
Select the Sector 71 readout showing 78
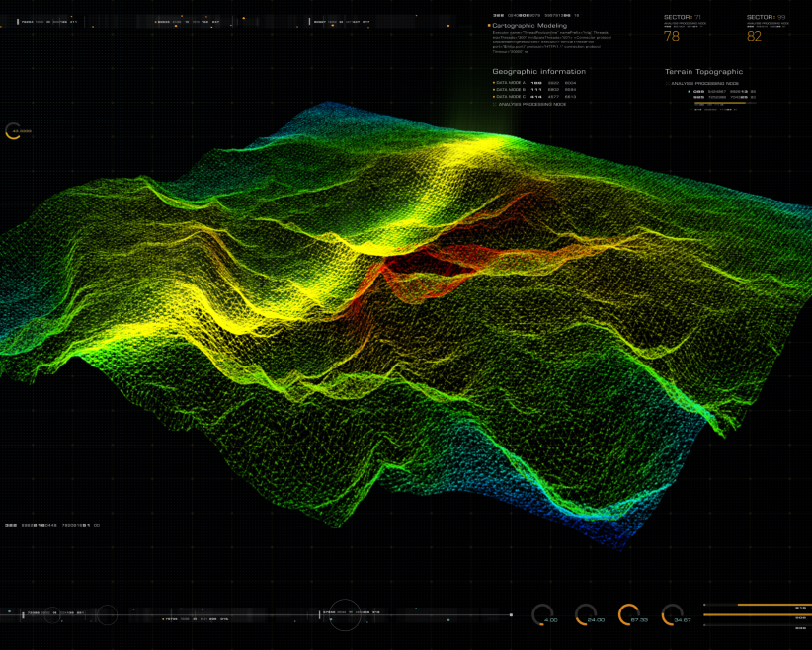672,36
